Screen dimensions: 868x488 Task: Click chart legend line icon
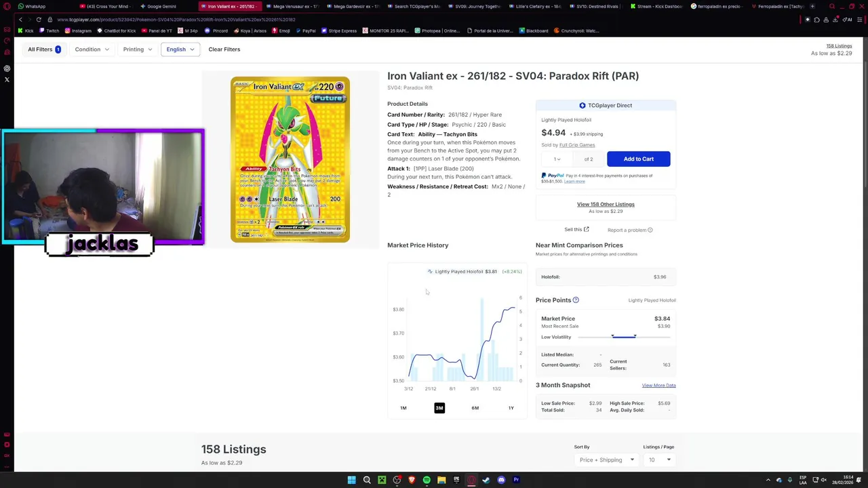tap(430, 272)
